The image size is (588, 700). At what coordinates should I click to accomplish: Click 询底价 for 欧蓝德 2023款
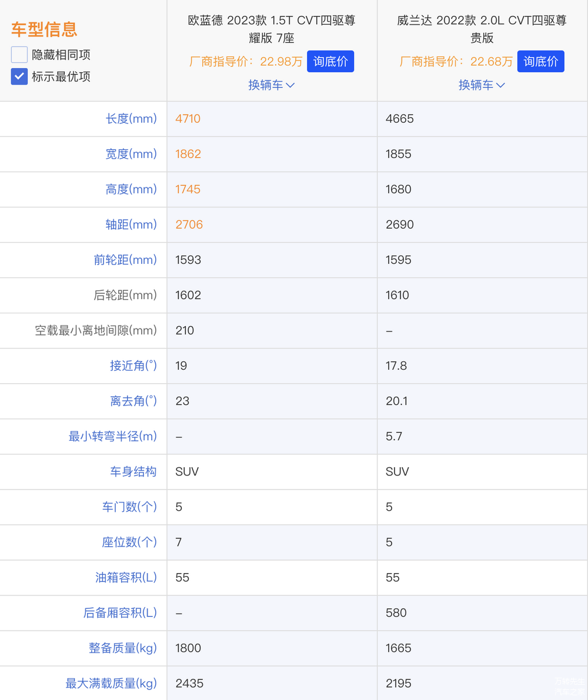point(330,61)
